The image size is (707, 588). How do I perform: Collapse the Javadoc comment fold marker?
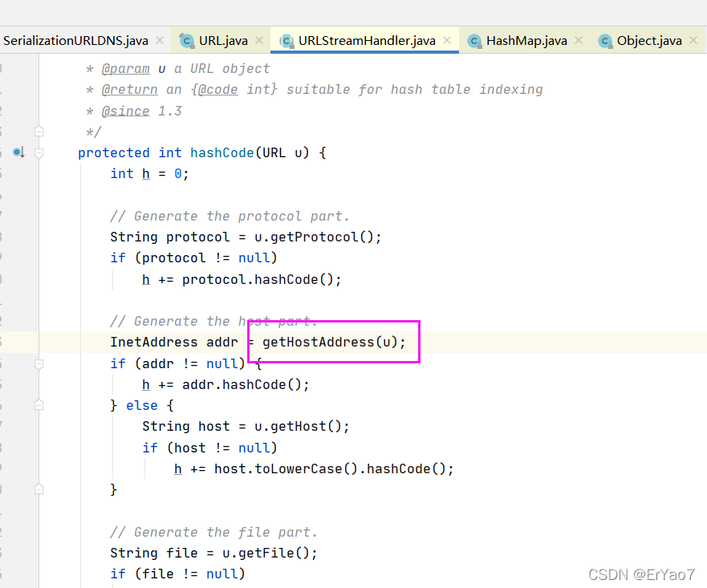pos(39,130)
